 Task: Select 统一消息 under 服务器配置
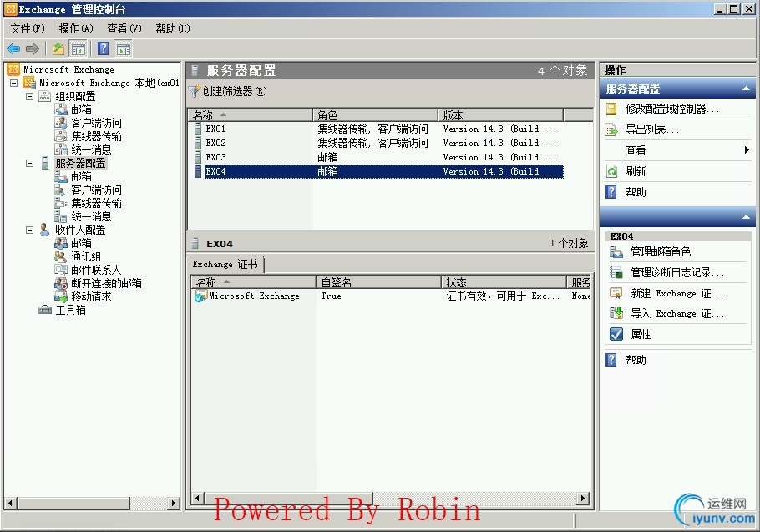(x=91, y=216)
